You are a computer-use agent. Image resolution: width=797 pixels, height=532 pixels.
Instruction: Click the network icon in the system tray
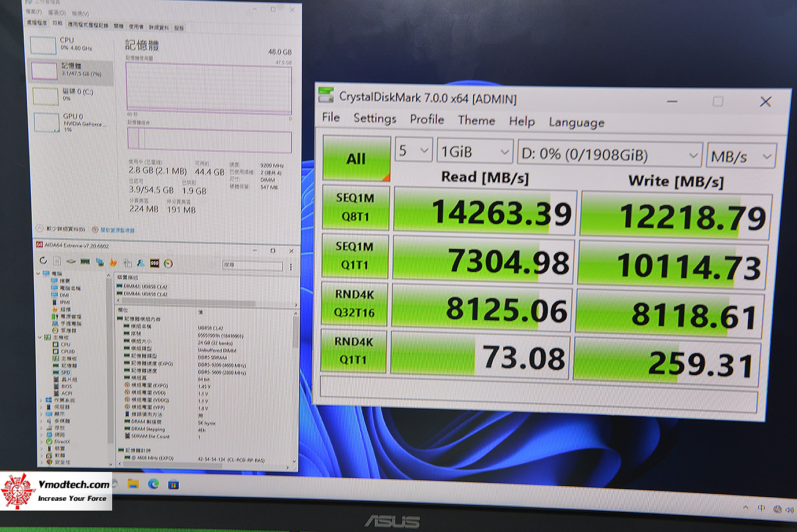tap(777, 509)
